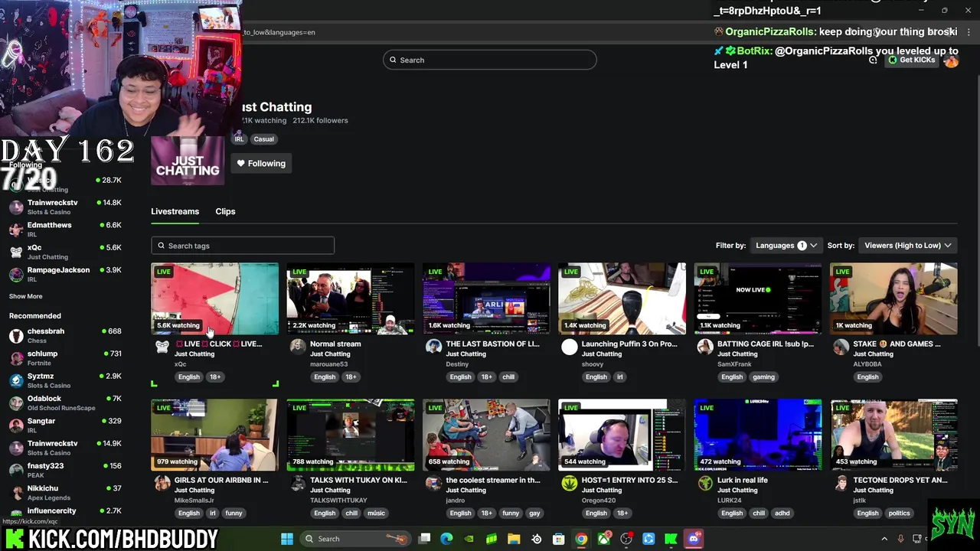Click IRL tag under Just Chatting title

pos(239,139)
